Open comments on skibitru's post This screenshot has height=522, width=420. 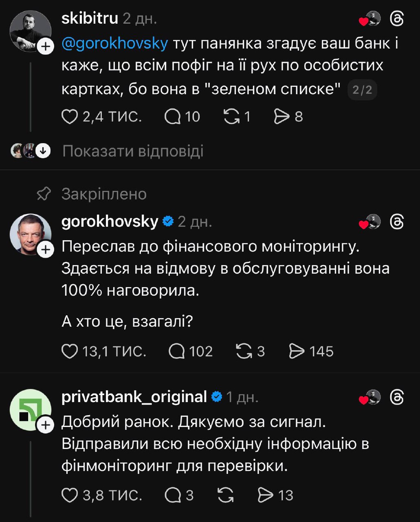coord(173,117)
